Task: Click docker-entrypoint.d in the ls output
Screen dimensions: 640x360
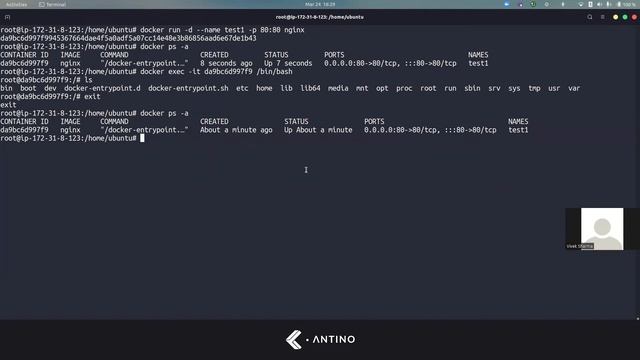Action: click(102, 88)
